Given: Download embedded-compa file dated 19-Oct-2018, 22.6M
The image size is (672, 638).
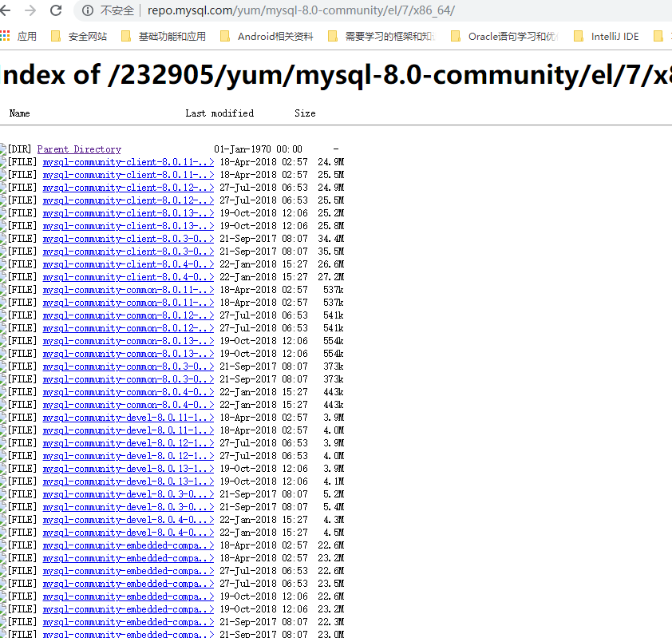Looking at the screenshot, I should 128,596.
